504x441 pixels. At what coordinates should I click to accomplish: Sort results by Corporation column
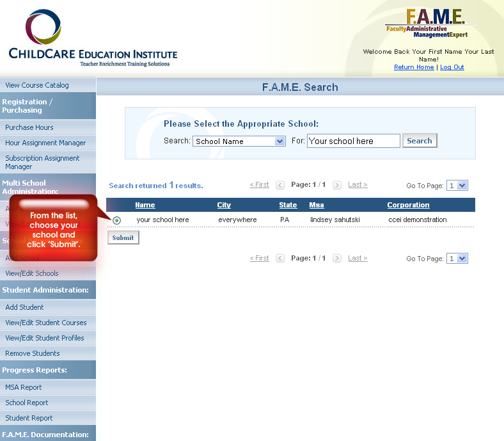coord(408,205)
